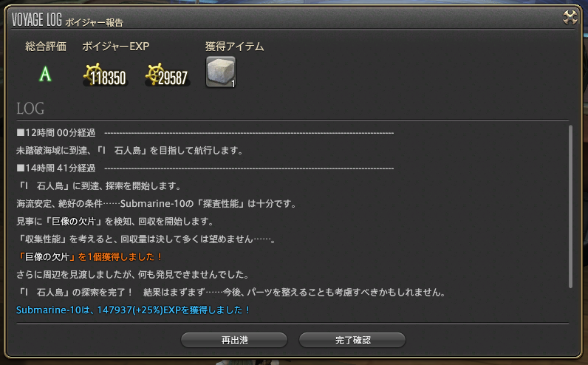588x365 pixels.
Task: Click the ship wheel icon beside 118350
Action: [92, 74]
